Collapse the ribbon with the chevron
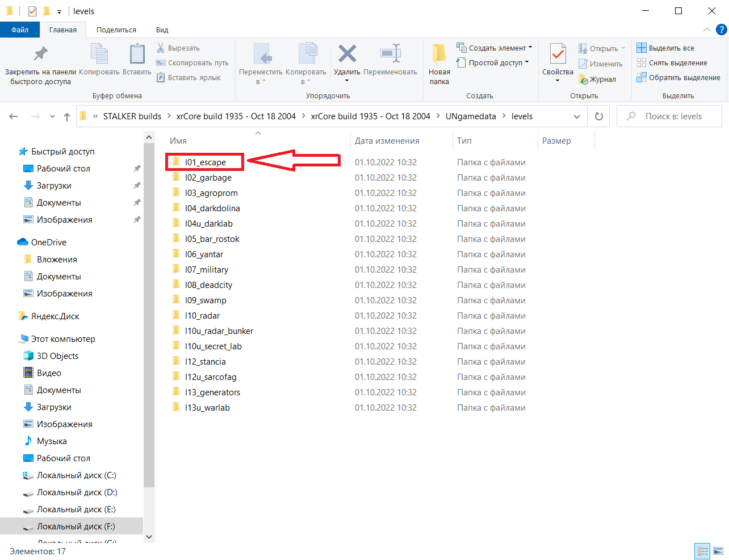The height and width of the screenshot is (560, 729). (x=706, y=30)
